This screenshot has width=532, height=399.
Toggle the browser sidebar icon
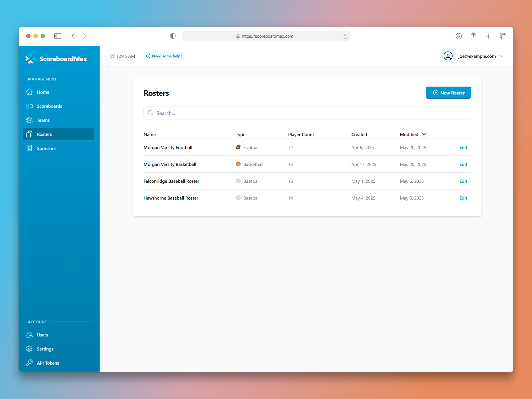click(x=58, y=36)
